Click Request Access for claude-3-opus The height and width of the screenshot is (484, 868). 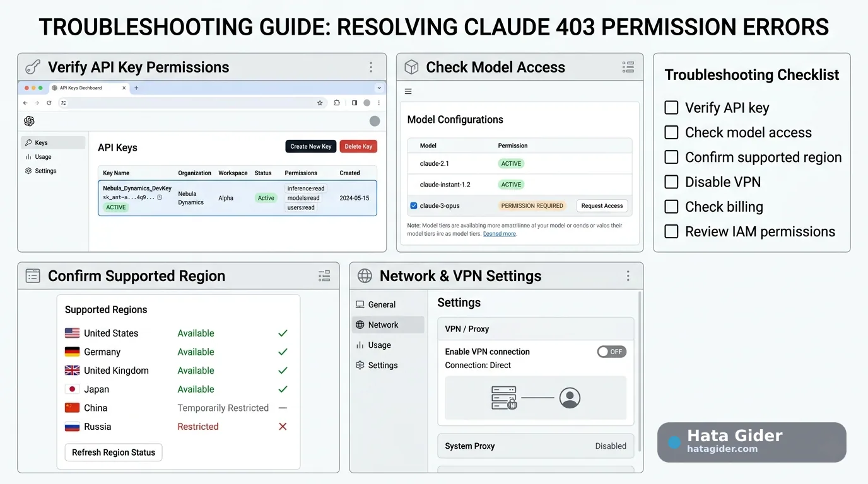coord(602,205)
